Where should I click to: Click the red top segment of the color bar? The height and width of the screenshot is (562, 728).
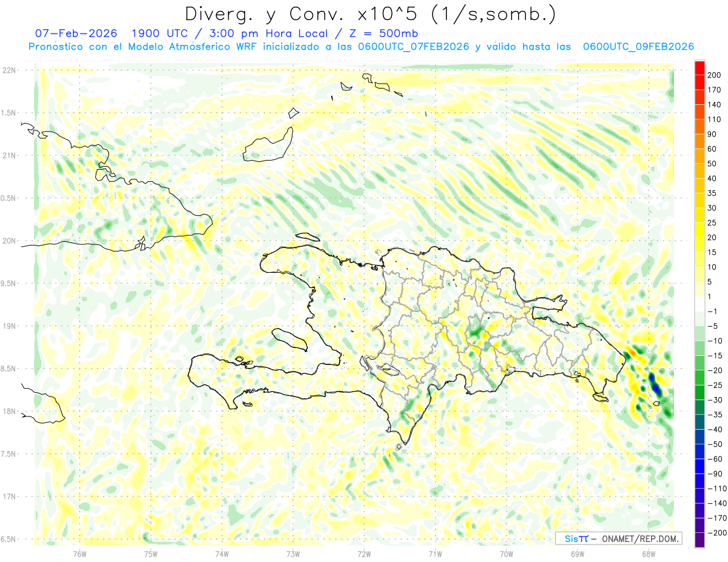(x=699, y=68)
